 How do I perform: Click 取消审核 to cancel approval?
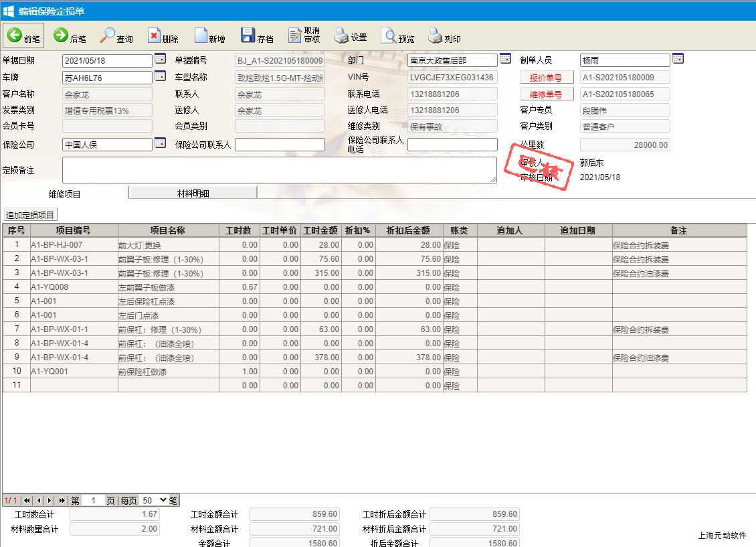(304, 36)
